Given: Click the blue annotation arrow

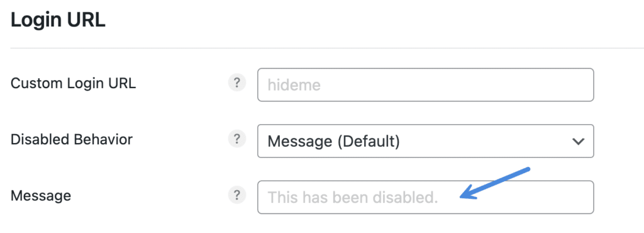Looking at the screenshot, I should [495, 184].
